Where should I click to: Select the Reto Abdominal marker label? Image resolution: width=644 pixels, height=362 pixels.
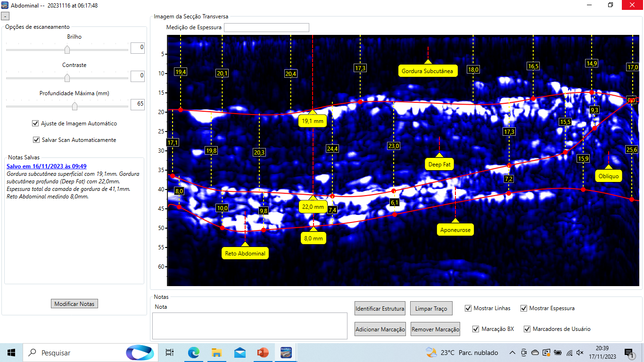coord(245,253)
